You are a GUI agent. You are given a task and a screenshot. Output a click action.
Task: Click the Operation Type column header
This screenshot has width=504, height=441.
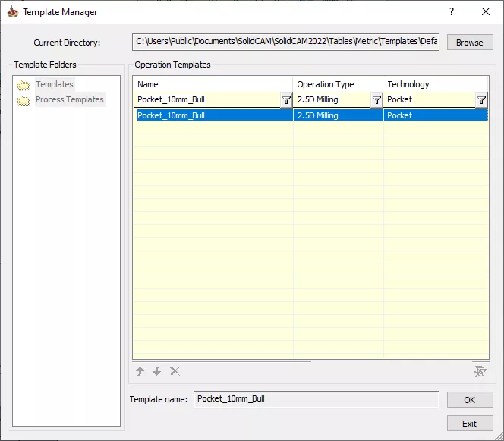[x=338, y=84]
